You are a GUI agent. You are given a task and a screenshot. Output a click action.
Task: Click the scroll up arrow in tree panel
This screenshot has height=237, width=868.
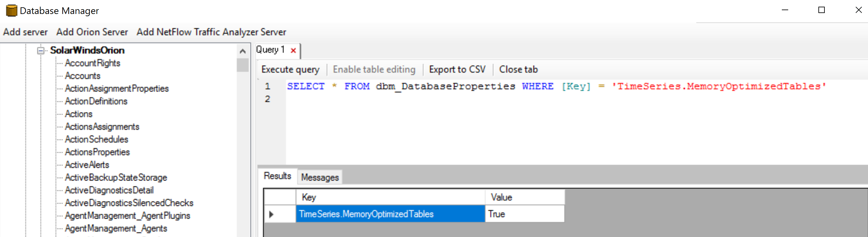[x=242, y=51]
